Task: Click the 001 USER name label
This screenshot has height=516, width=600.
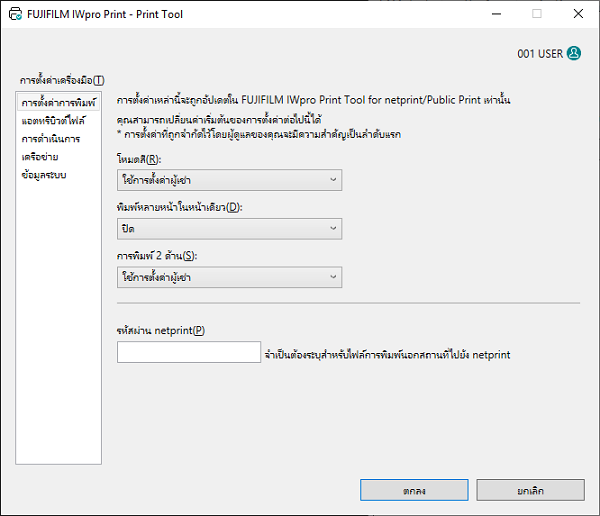Action: 540,54
